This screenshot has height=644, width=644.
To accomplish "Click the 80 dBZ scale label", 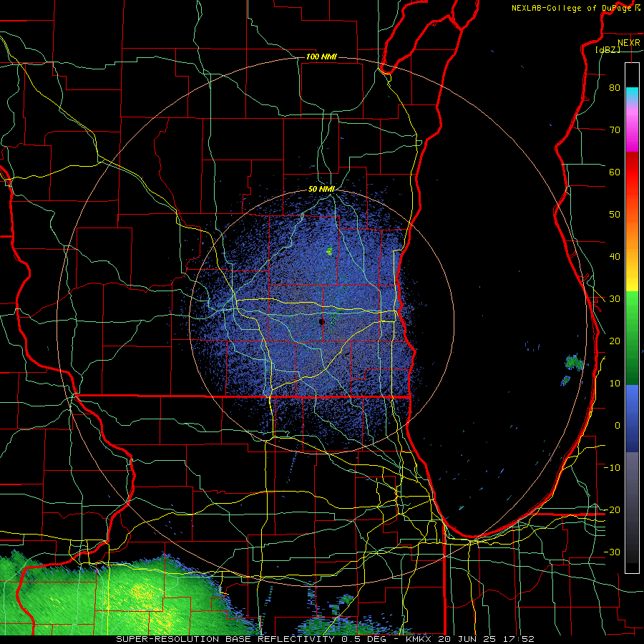I will click(615, 87).
